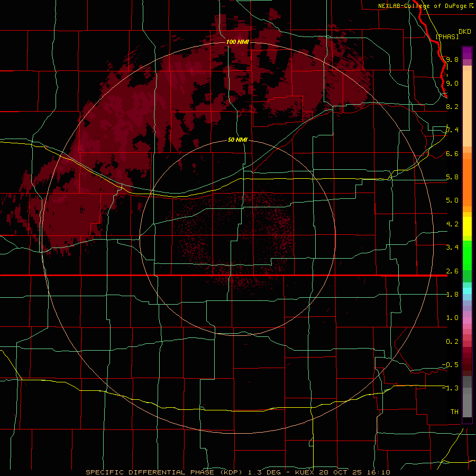Click the 9.8 scale value

(452, 59)
